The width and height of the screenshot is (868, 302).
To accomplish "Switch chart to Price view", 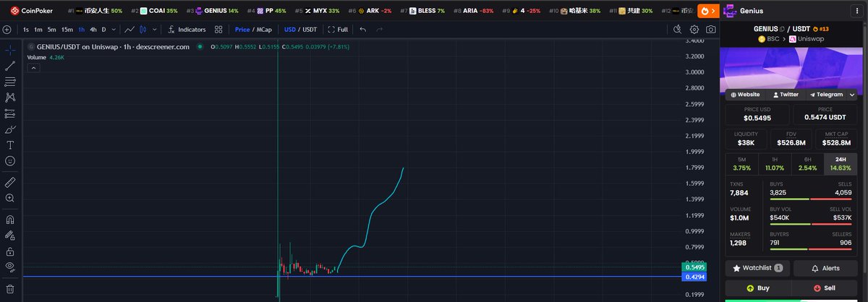I will coord(242,30).
